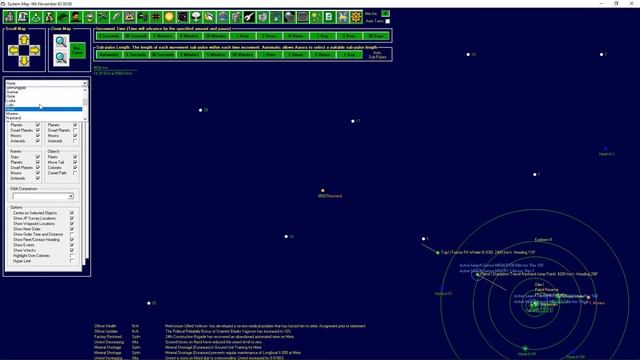Toggle Asteroids checkbox in Names group

(x=38, y=178)
